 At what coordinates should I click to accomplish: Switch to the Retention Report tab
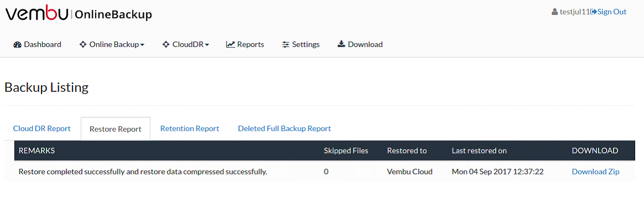point(190,128)
